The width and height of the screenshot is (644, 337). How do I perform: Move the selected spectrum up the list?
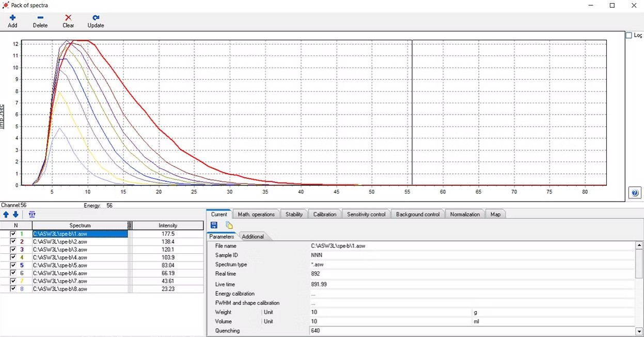[6, 215]
